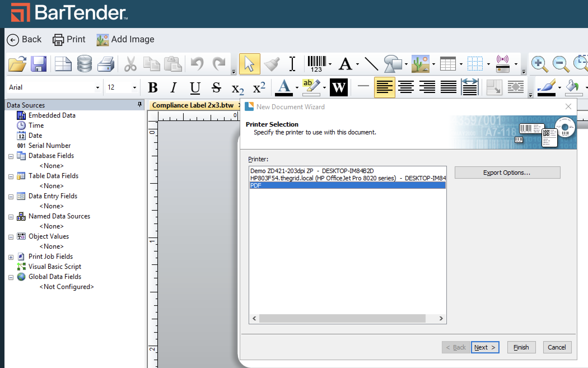Click the Save document floppy icon

pyautogui.click(x=38, y=64)
